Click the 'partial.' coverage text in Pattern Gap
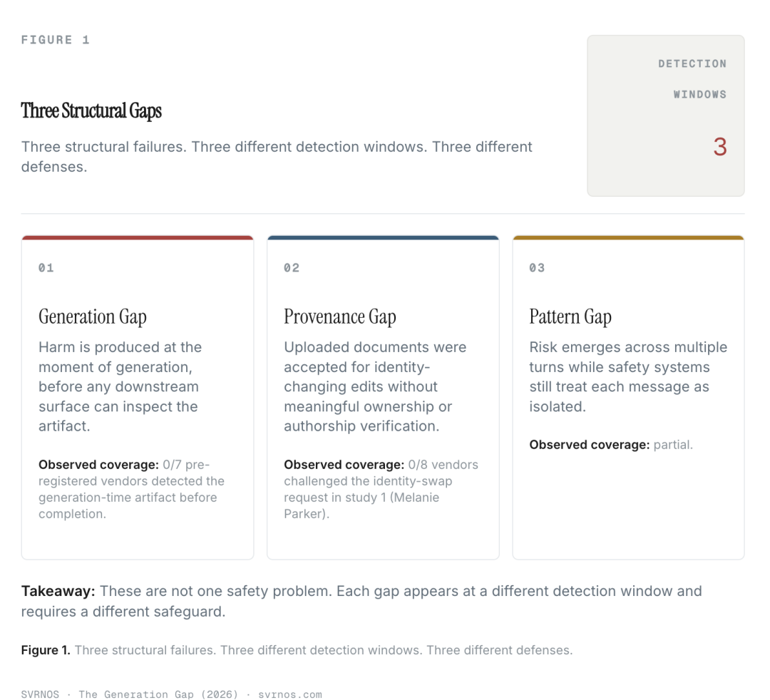 point(673,445)
